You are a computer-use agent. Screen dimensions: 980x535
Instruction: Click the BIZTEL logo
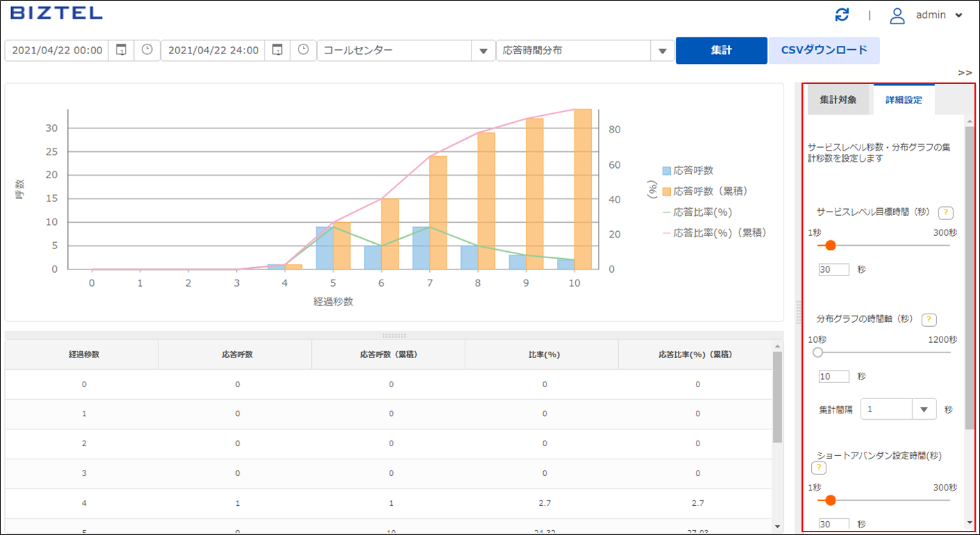(57, 13)
